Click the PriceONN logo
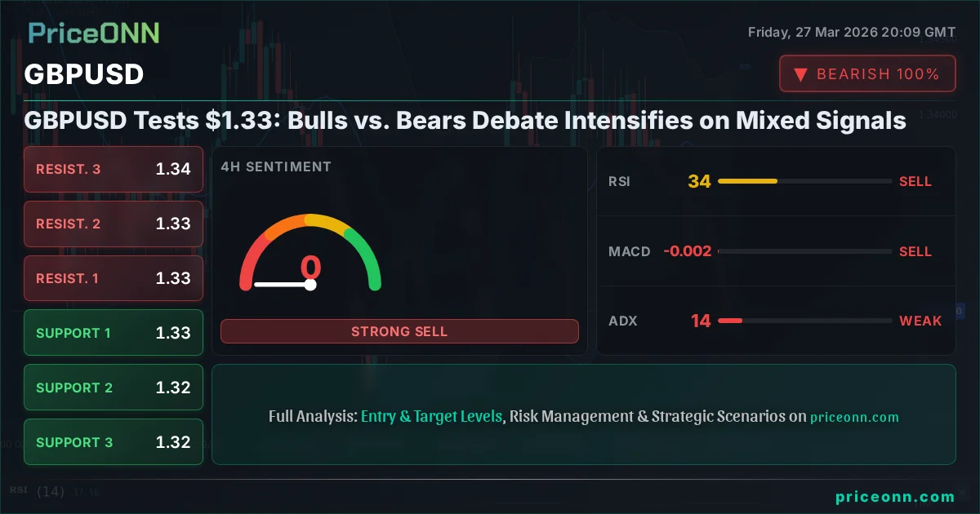The width and height of the screenshot is (980, 514). pos(93,33)
